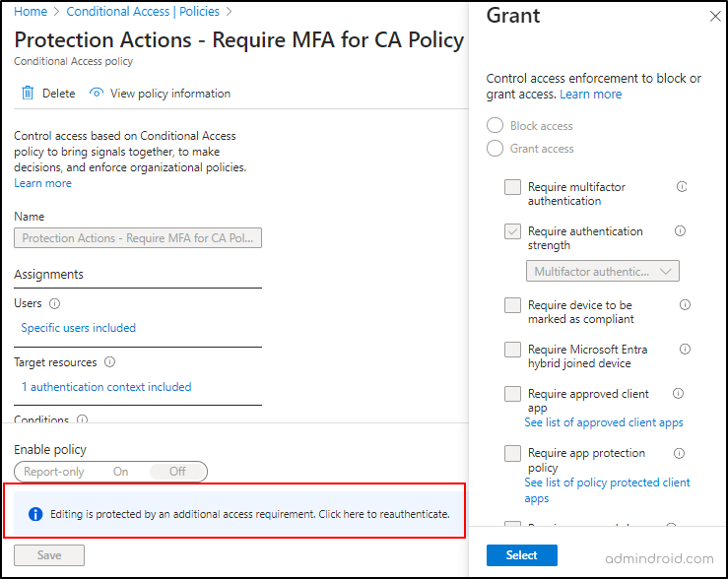Image resolution: width=728 pixels, height=579 pixels.
Task: Click info icon for Require approved client app
Action: coord(678,394)
